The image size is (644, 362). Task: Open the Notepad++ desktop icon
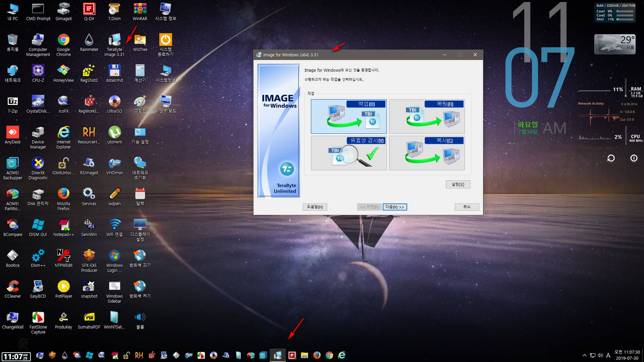63,228
